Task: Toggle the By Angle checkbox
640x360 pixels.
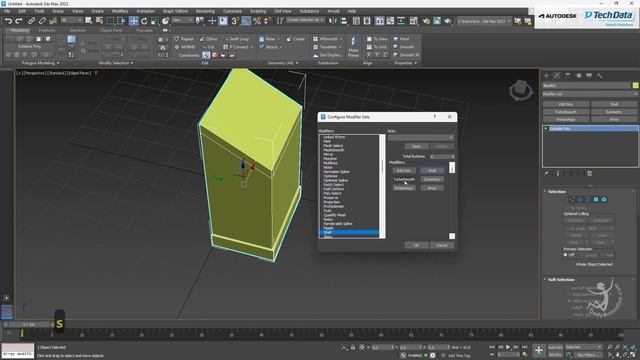Action: click(x=569, y=229)
